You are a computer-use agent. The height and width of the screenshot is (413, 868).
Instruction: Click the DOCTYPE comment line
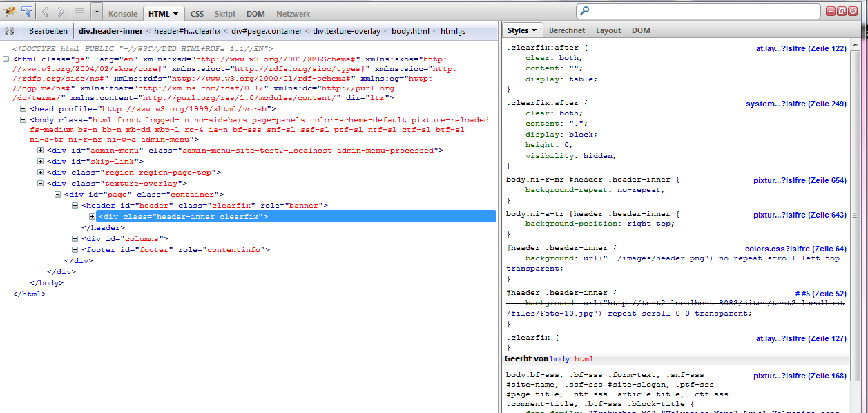(x=143, y=49)
